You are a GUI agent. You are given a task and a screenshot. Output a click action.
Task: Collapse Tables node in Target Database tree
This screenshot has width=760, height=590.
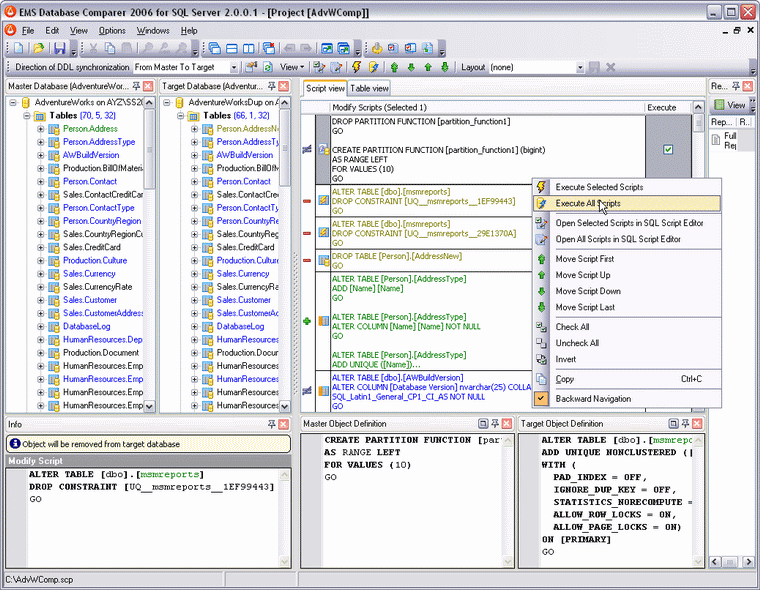181,115
